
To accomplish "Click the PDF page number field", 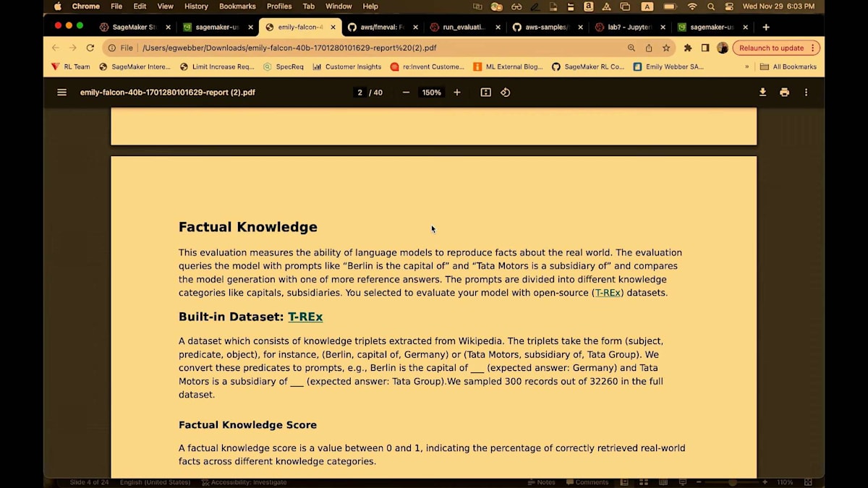I will 359,93.
